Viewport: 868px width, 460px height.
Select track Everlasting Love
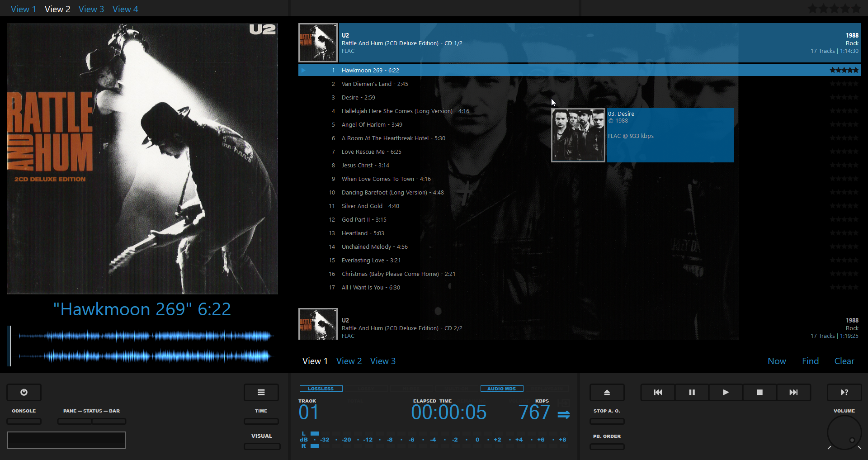[x=580, y=260]
